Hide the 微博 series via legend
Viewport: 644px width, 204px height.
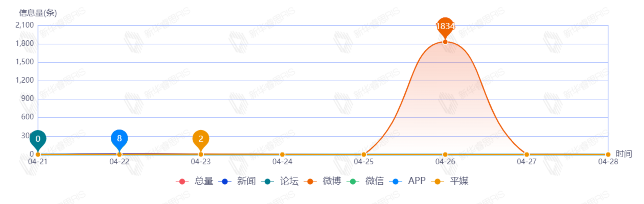pos(323,181)
